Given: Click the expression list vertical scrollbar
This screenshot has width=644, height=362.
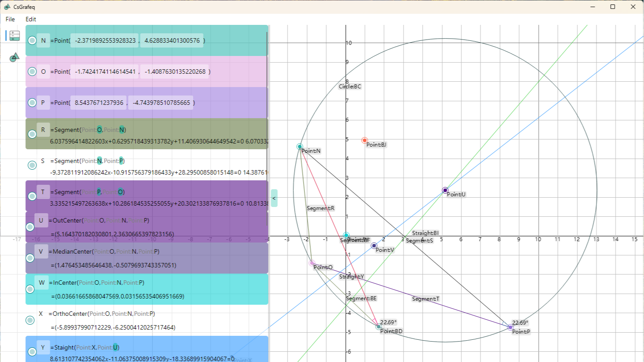Looking at the screenshot, I should tap(267, 129).
